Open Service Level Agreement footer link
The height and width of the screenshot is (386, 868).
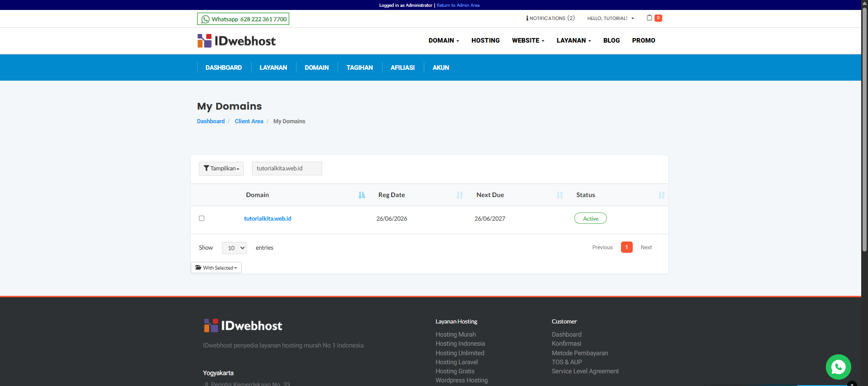[585, 371]
